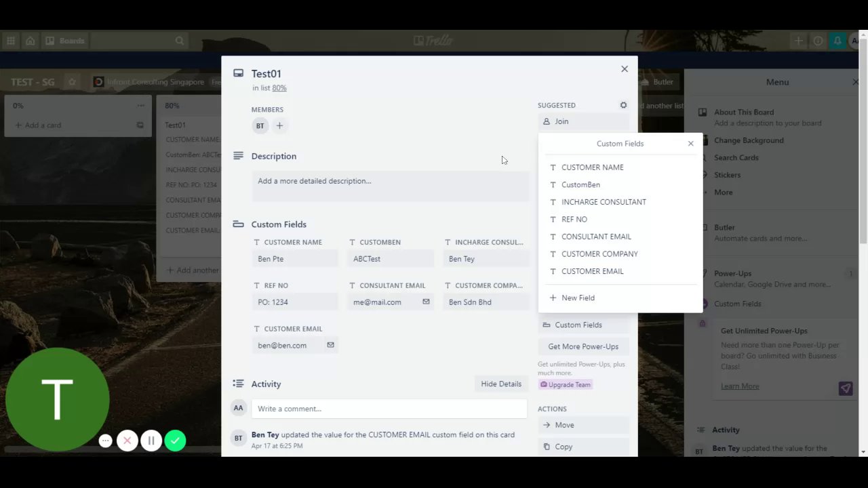Open suggested settings gear icon
Image resolution: width=868 pixels, height=488 pixels.
point(623,105)
